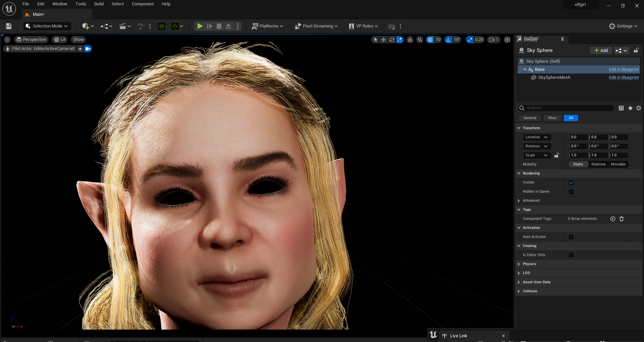Viewport: 644px width, 342px height.
Task: Select the All filter button
Action: 571,118
